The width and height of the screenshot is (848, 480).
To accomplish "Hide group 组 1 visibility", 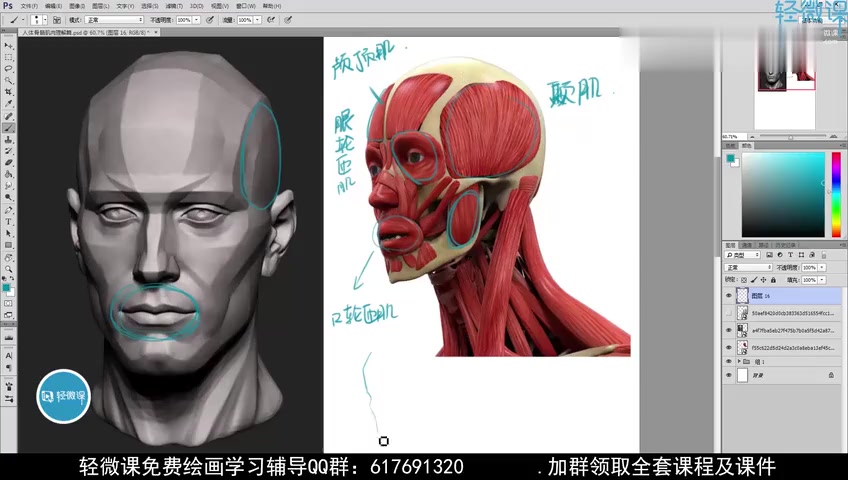I will pyautogui.click(x=728, y=361).
